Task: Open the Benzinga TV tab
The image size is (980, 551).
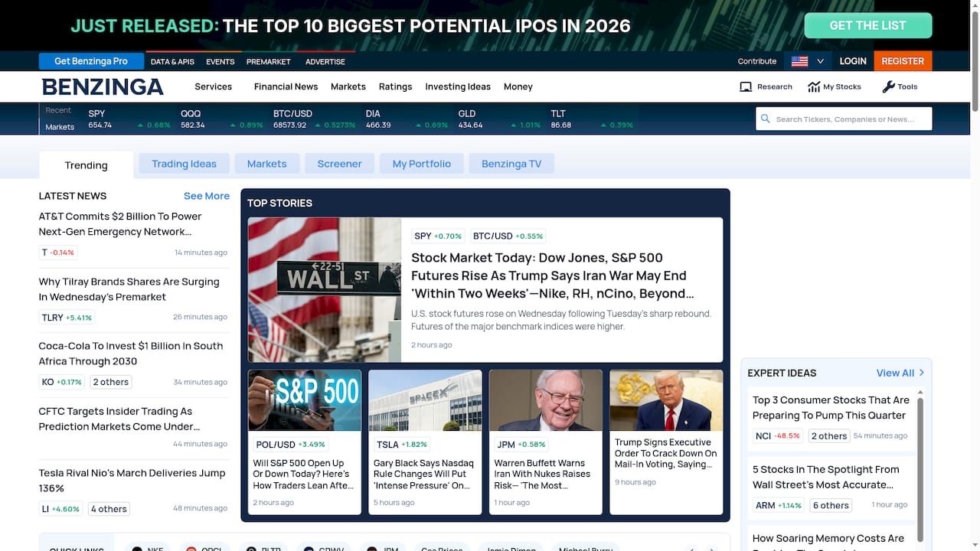Action: pyautogui.click(x=511, y=164)
